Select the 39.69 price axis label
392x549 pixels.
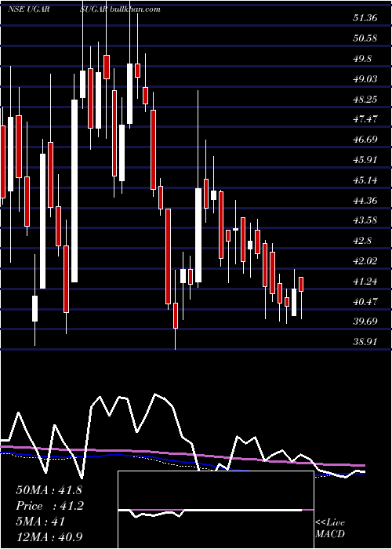pos(365,322)
